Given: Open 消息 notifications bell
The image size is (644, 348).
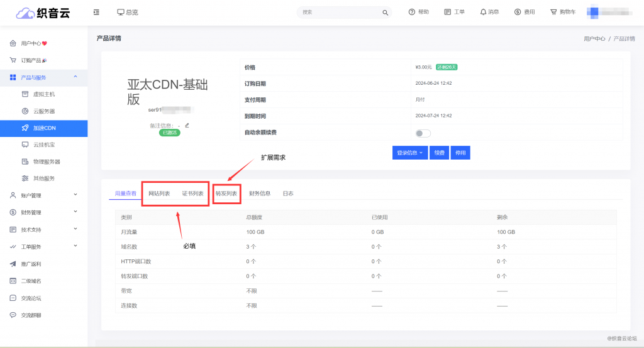Looking at the screenshot, I should click(489, 12).
